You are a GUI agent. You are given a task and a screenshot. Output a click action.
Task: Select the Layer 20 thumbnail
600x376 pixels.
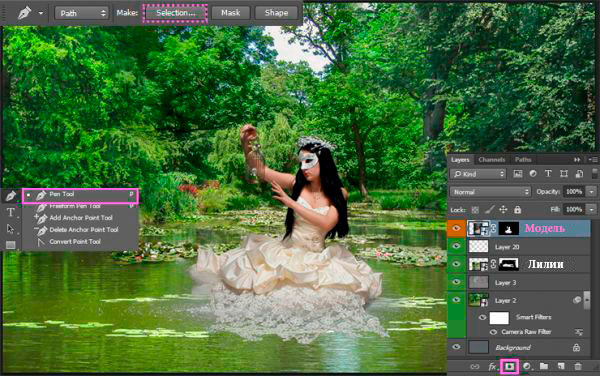pyautogui.click(x=478, y=246)
